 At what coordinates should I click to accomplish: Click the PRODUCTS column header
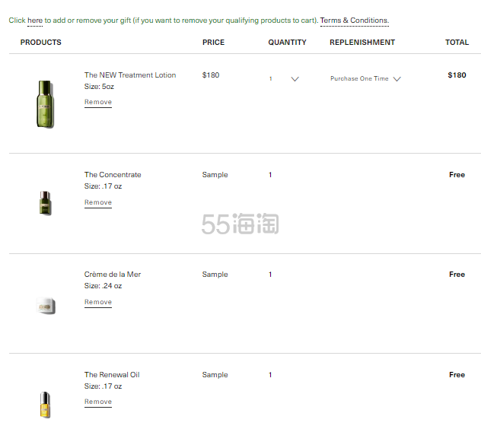coord(41,43)
